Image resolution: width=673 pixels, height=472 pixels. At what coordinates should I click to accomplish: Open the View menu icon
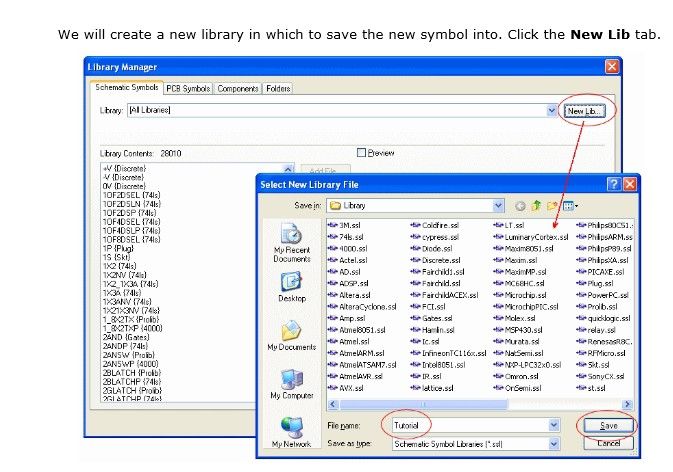coord(570,206)
